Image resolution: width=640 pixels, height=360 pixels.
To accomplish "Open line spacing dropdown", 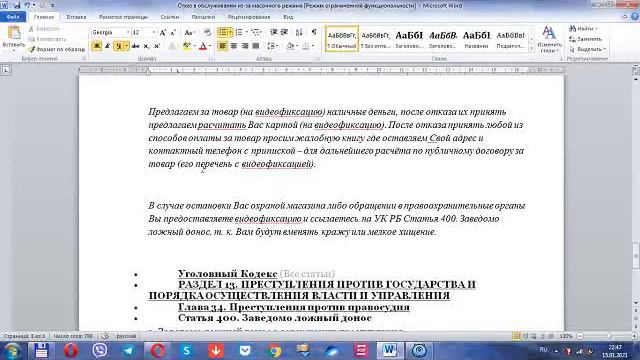I will coord(273,46).
